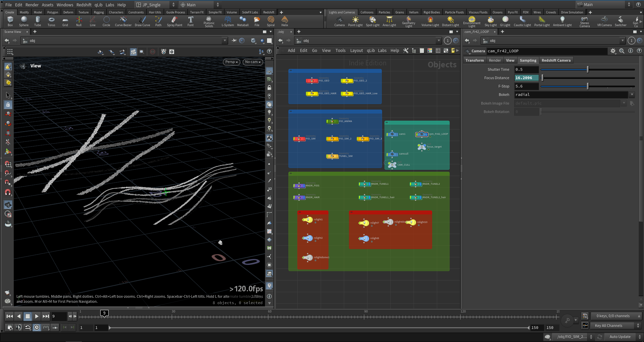644x342 pixels.
Task: Click the network Add menu button
Action: 291,51
